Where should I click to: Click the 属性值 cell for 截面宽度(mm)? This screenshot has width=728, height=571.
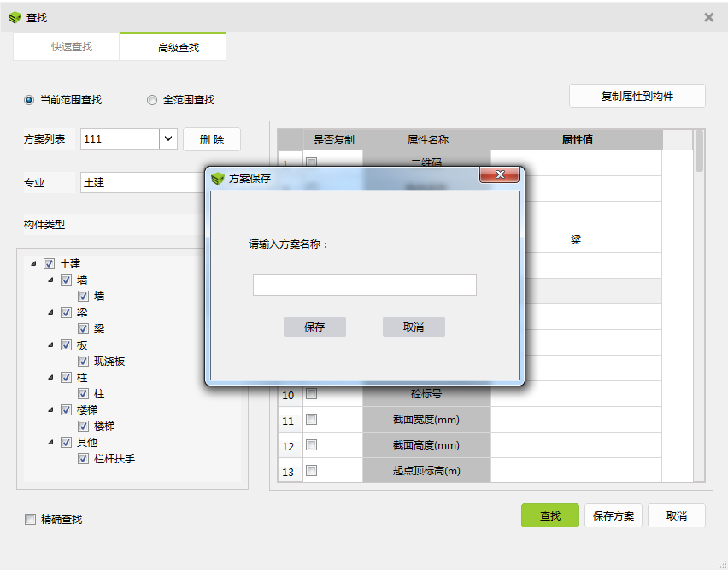coord(576,420)
